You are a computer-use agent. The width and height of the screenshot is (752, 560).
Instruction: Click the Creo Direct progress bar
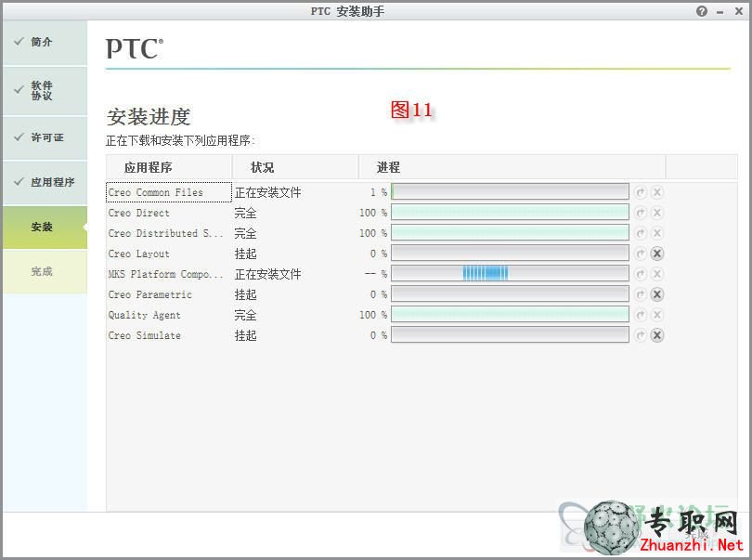510,212
